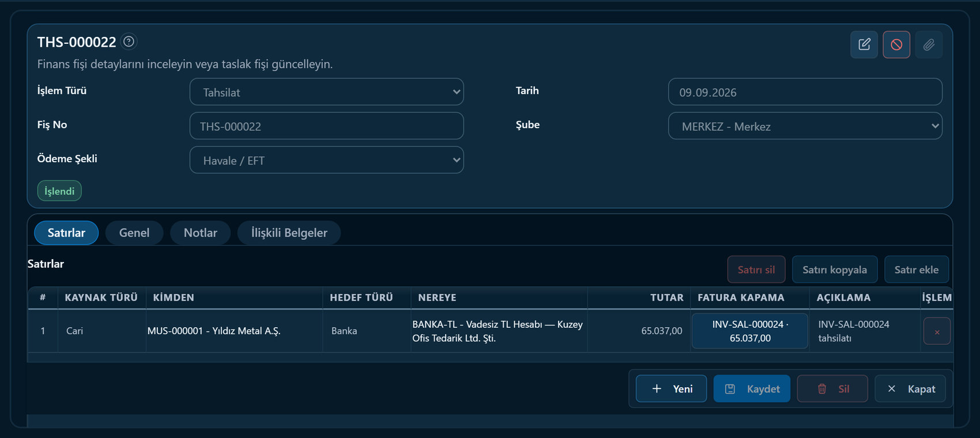This screenshot has width=980, height=438.
Task: Remove row 1 with the x icon
Action: (937, 331)
